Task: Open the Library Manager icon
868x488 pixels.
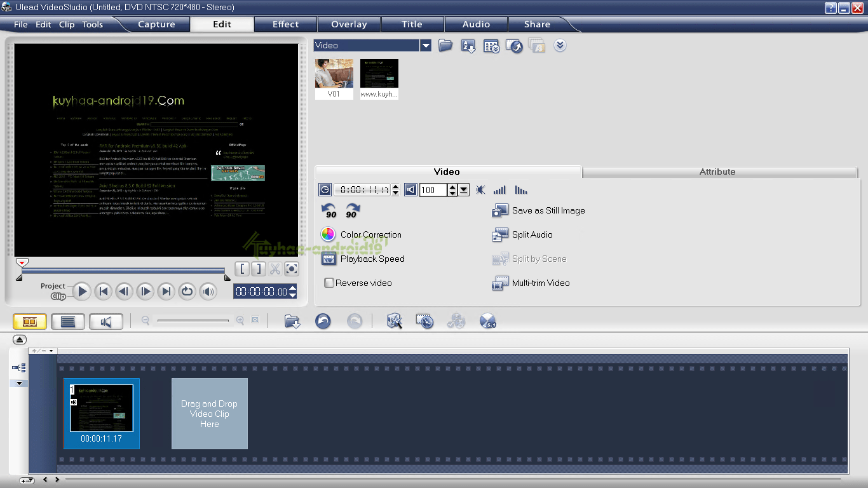Action: pos(491,46)
